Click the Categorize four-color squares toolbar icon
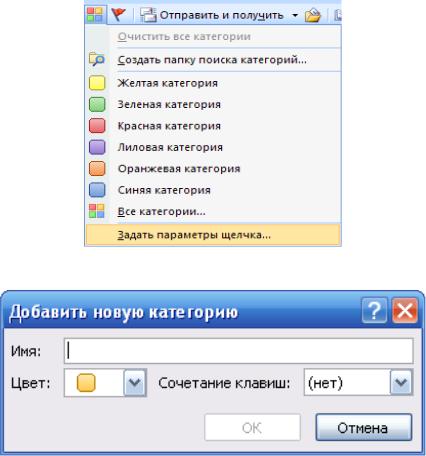 [95, 15]
